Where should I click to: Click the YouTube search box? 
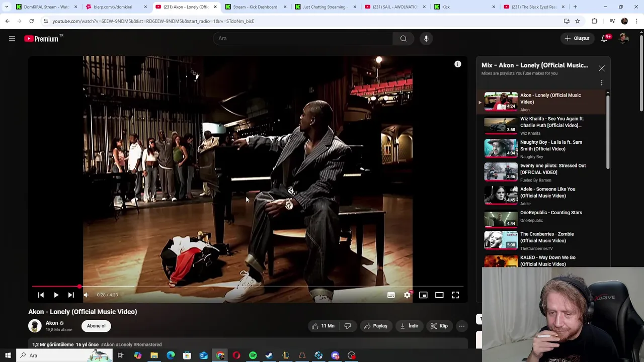pyautogui.click(x=303, y=39)
